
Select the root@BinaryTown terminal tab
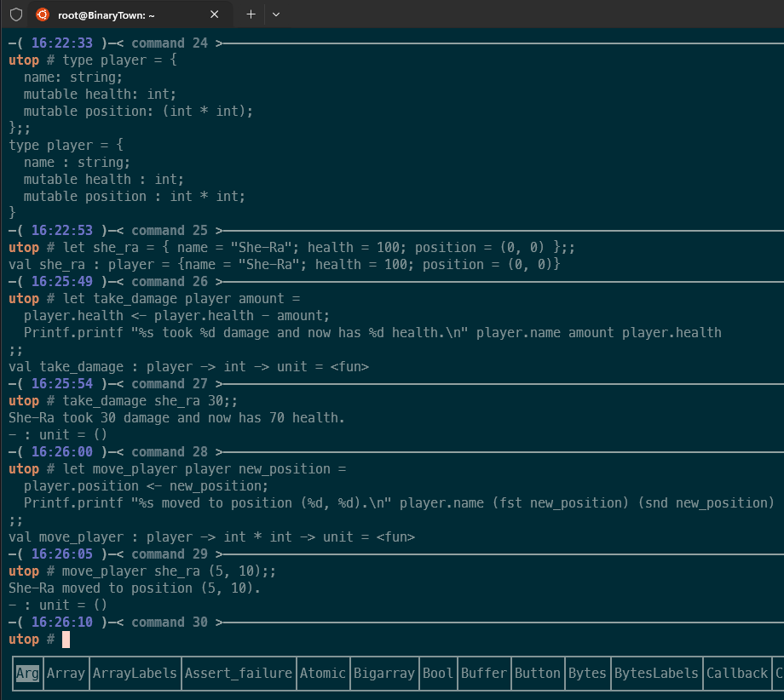[x=119, y=14]
